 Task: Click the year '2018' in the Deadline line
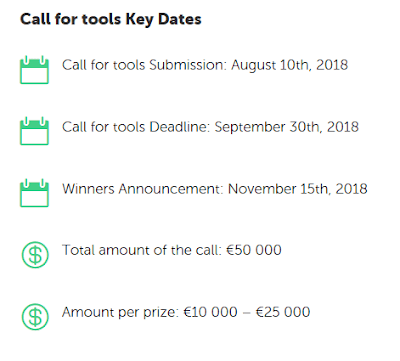(x=343, y=127)
